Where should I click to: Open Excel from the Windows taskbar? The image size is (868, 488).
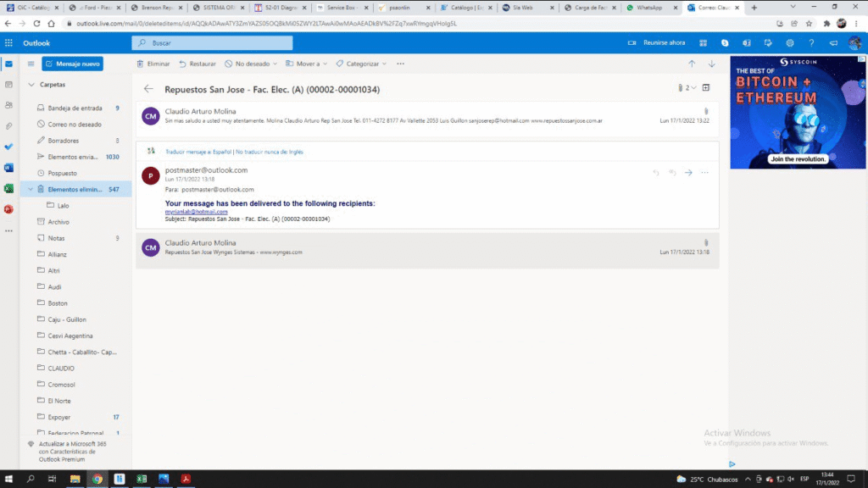142,479
